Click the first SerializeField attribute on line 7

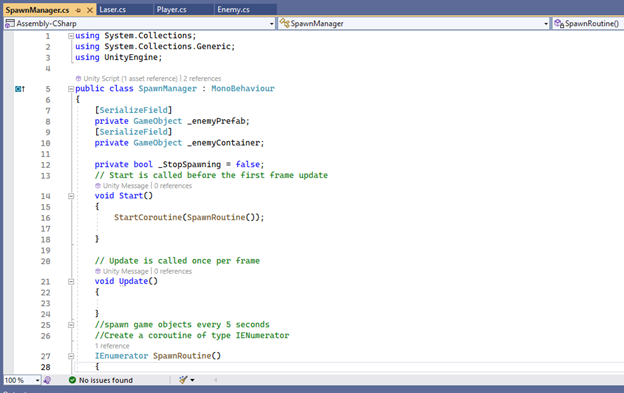tap(133, 110)
